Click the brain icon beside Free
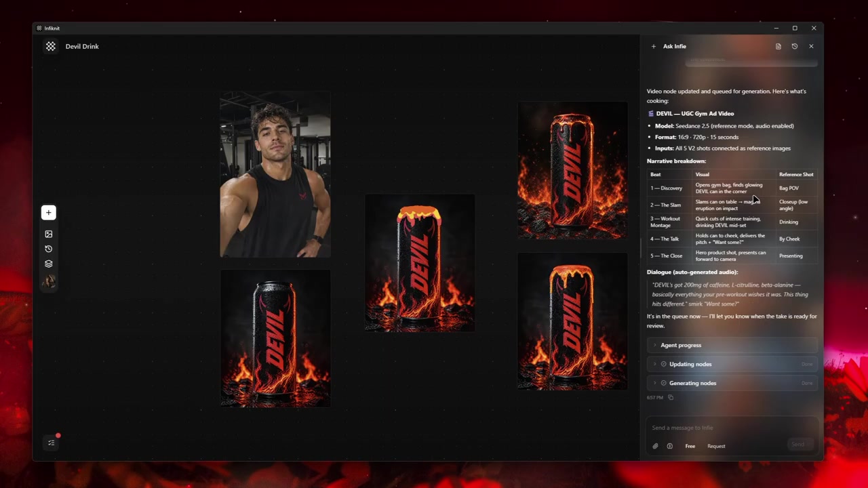The width and height of the screenshot is (868, 488). pyautogui.click(x=670, y=446)
